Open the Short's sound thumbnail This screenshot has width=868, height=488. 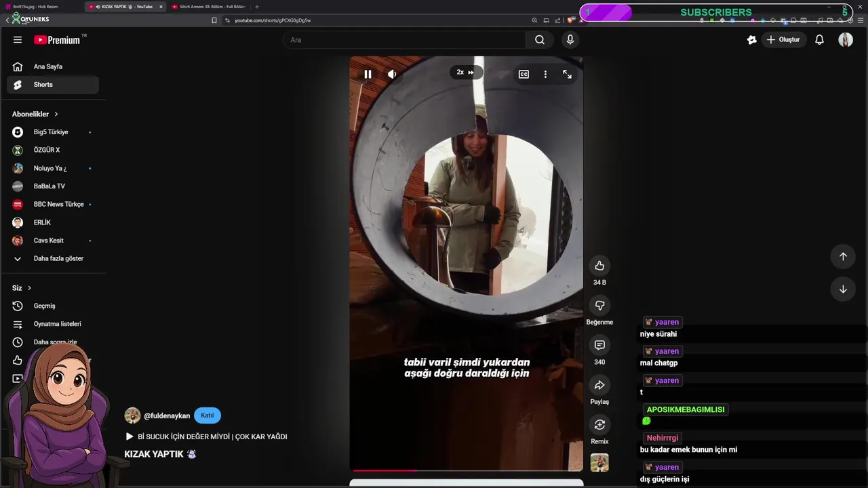click(599, 462)
